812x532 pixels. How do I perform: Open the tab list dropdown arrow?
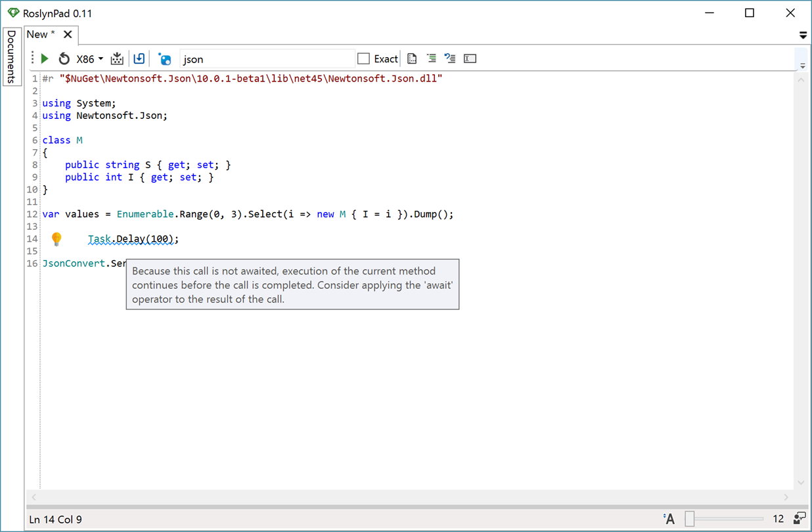pyautogui.click(x=803, y=35)
